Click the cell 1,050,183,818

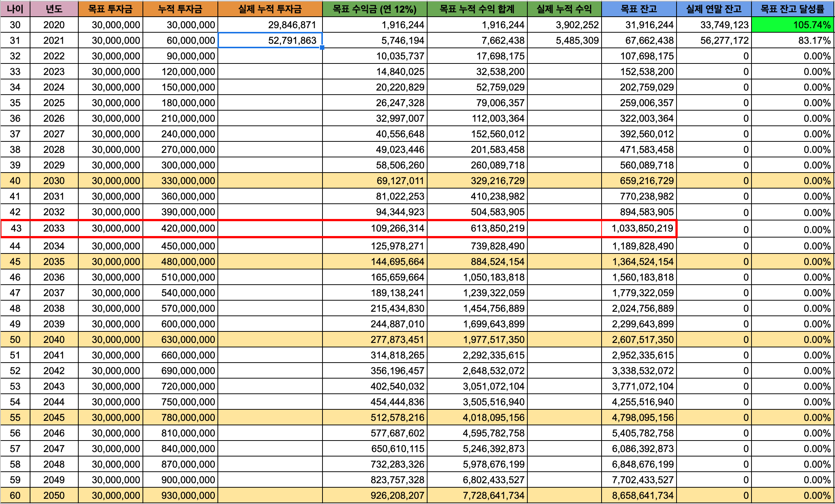pyautogui.click(x=477, y=277)
